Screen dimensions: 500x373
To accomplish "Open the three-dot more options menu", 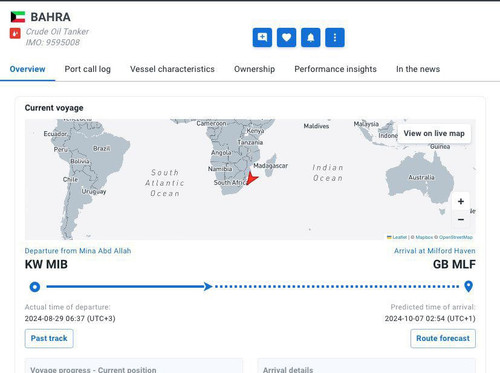I will (x=335, y=37).
